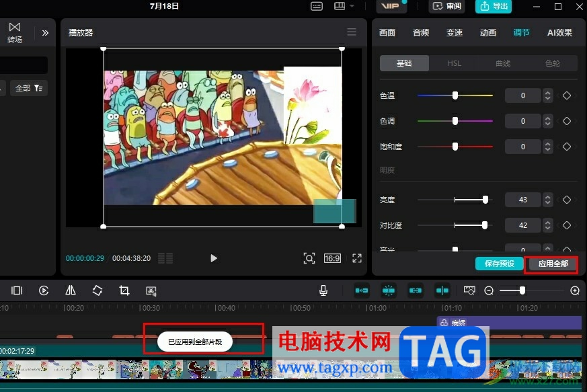Click the 色温 slider handle
Viewport: 587px width, 392px height.
coord(455,95)
